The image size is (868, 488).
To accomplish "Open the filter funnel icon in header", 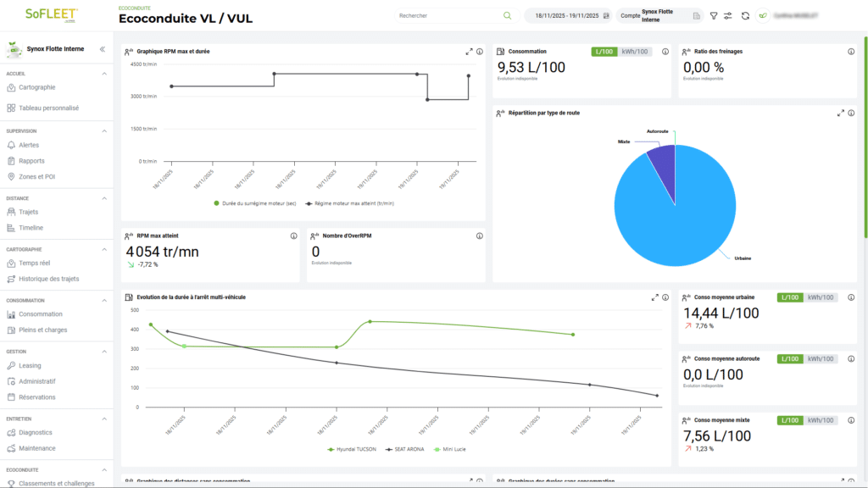I will coord(714,16).
